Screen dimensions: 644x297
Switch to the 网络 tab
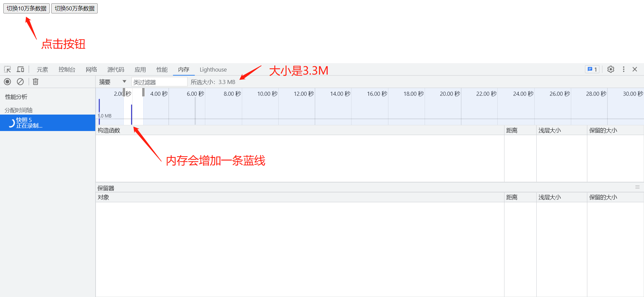(x=91, y=70)
